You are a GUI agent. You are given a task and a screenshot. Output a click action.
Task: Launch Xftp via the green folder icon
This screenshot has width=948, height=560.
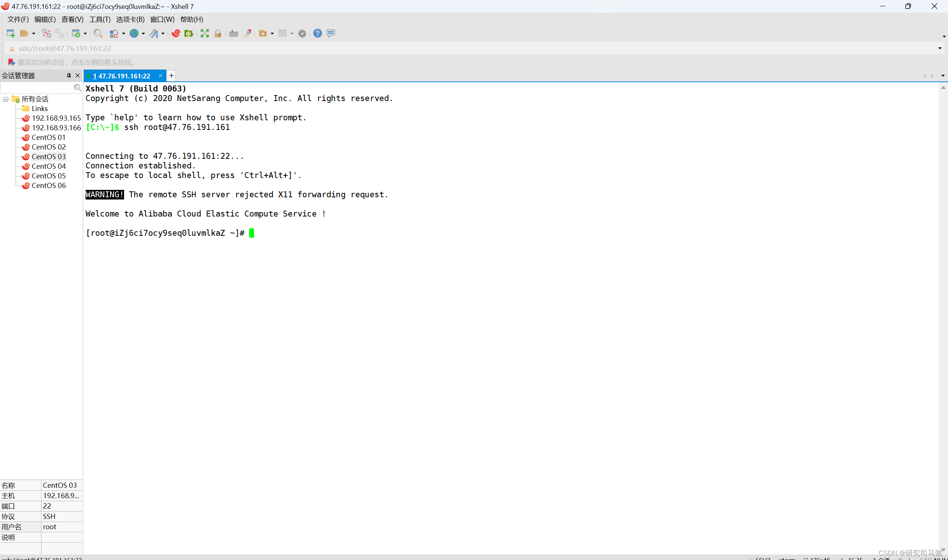click(x=189, y=34)
